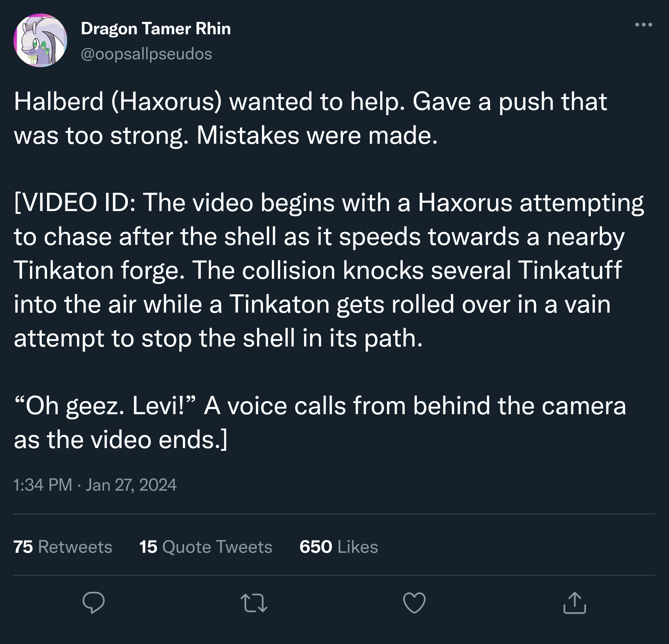Screen dimensions: 669x644
Task: Click the Jan 27, 2024 date
Action: [x=131, y=485]
